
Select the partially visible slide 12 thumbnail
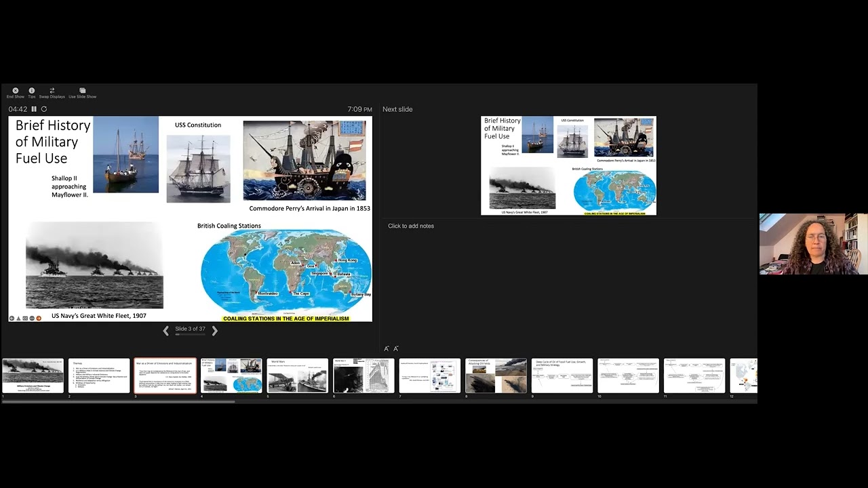tap(744, 375)
